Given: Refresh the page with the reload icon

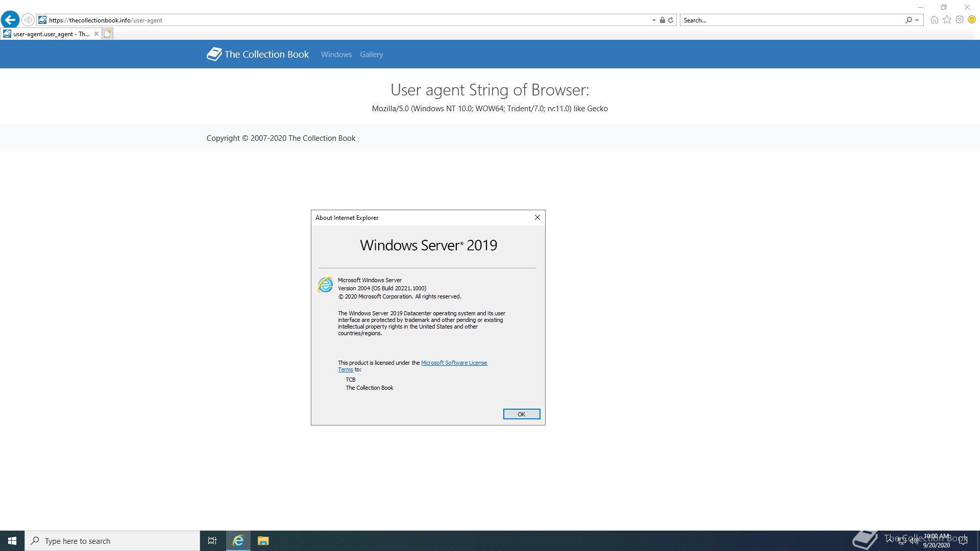Looking at the screenshot, I should [671, 20].
